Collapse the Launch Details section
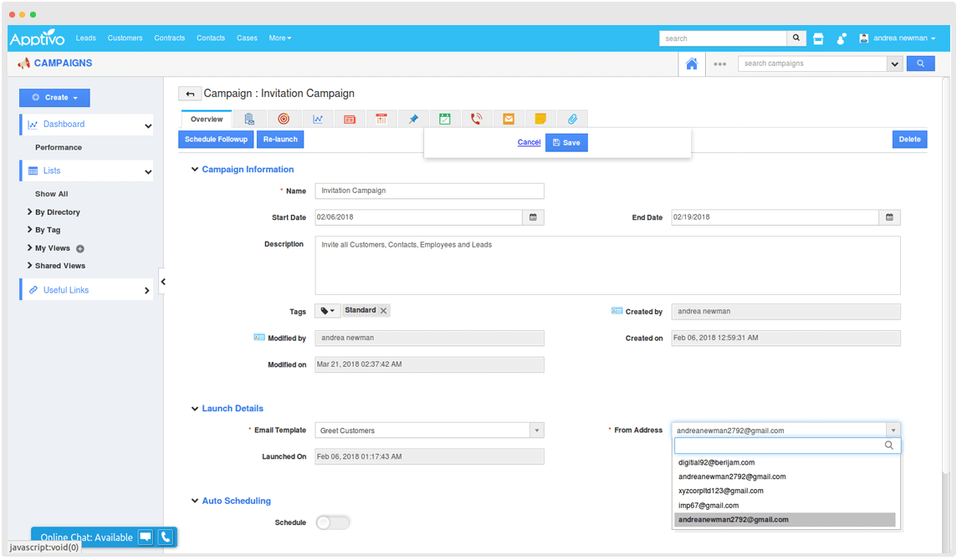The image size is (962, 560). 195,409
